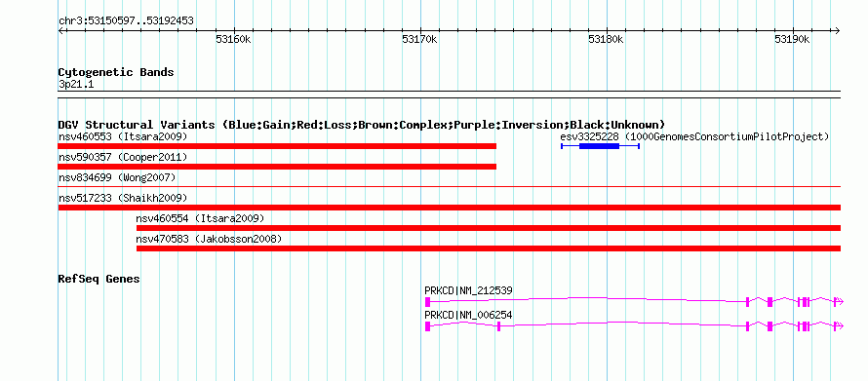Select the red nsv590357 loss bar
The width and height of the screenshot is (868, 381).
[277, 167]
